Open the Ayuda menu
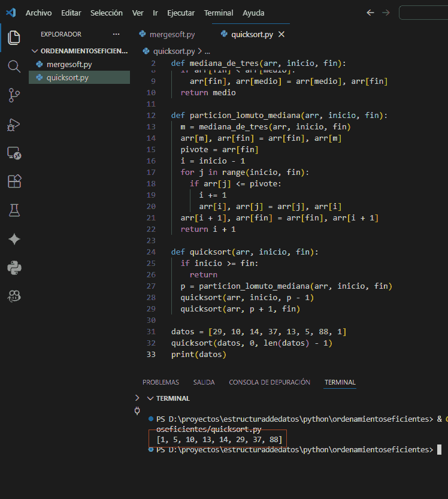The height and width of the screenshot is (499, 448). point(253,13)
